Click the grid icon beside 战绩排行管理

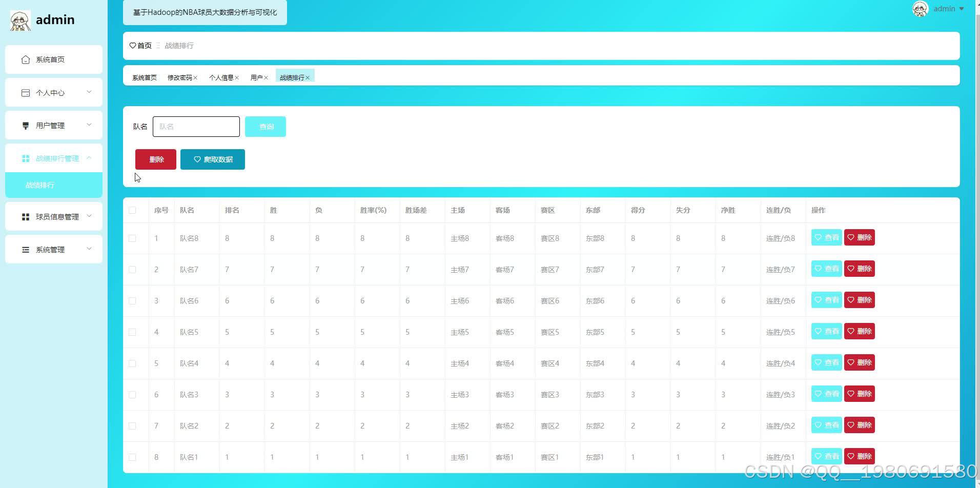tap(26, 158)
